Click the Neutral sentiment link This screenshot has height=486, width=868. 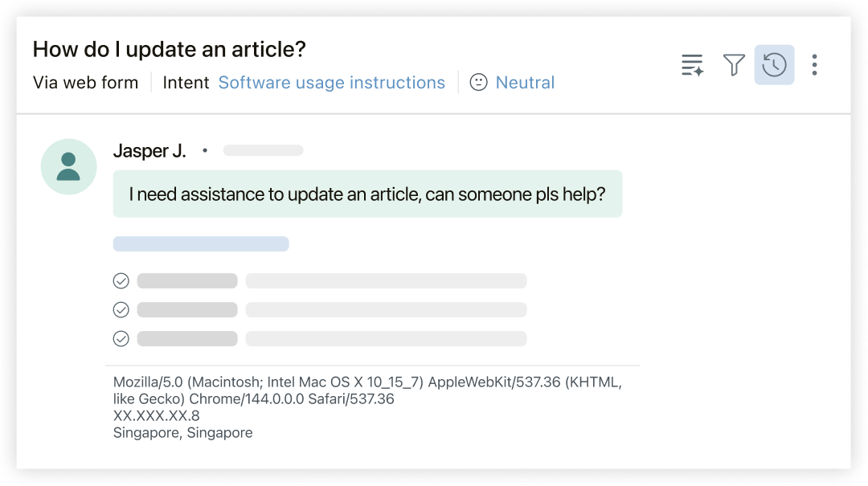(525, 82)
